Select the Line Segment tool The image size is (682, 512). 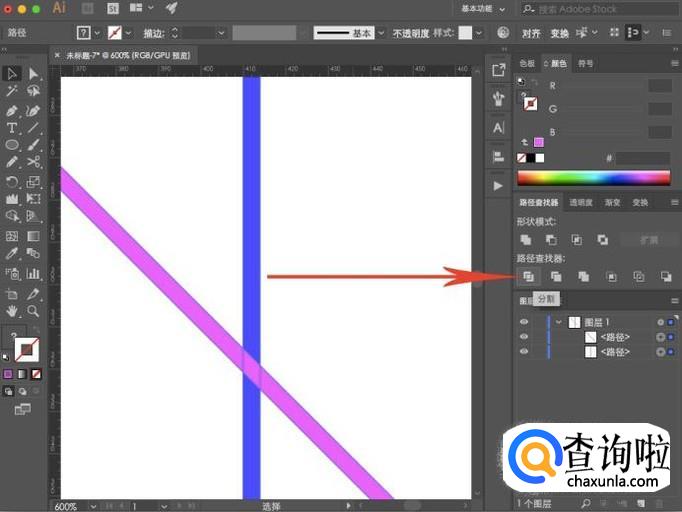[x=33, y=128]
